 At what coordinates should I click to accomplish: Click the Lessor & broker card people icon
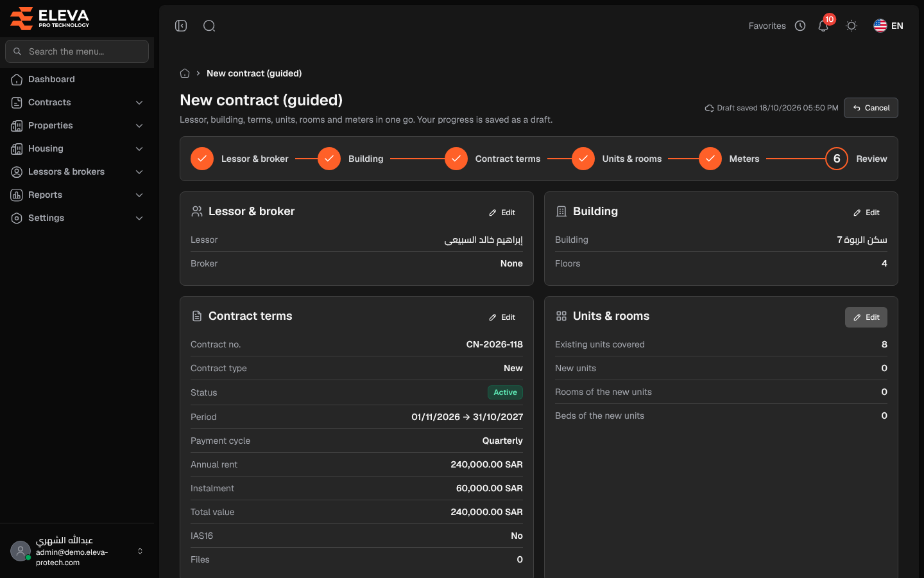197,211
